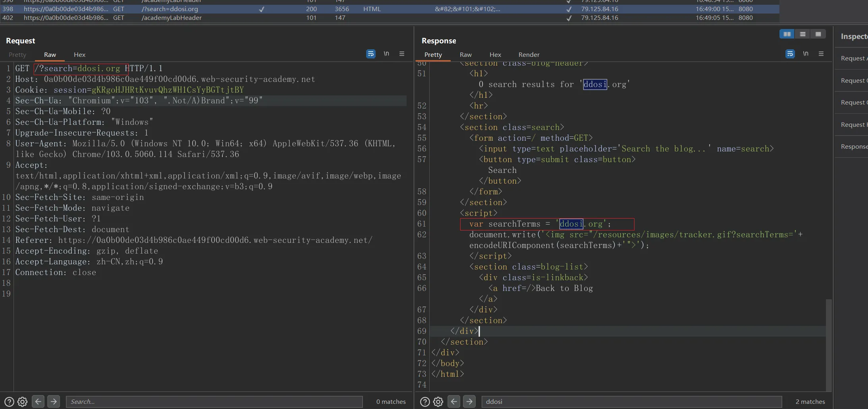Click highlighted ddosi in h1 results line
The image size is (868, 409).
[x=595, y=84]
